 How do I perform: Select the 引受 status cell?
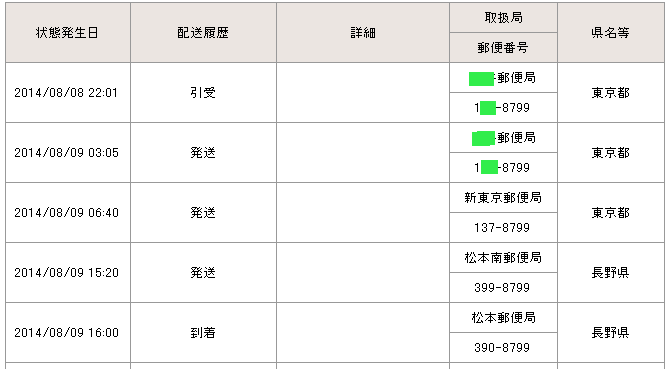click(203, 93)
